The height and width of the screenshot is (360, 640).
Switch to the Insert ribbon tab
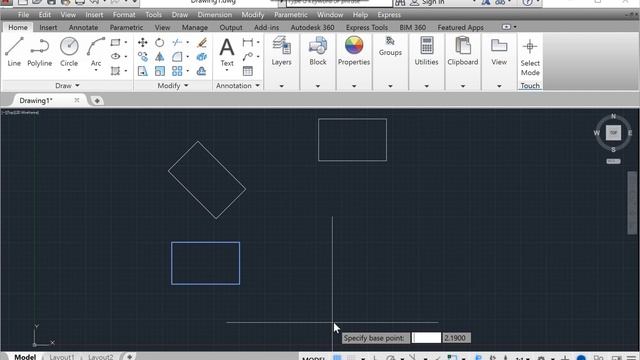pos(48,27)
